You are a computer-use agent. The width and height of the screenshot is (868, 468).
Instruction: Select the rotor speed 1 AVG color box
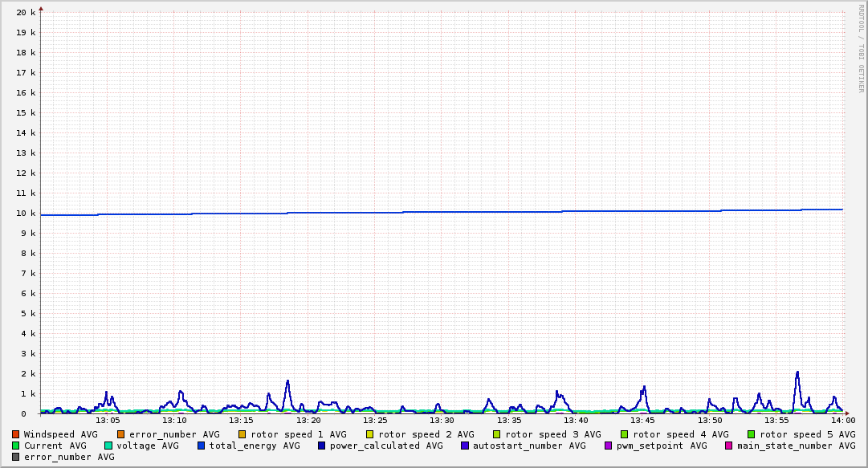pyautogui.click(x=242, y=434)
